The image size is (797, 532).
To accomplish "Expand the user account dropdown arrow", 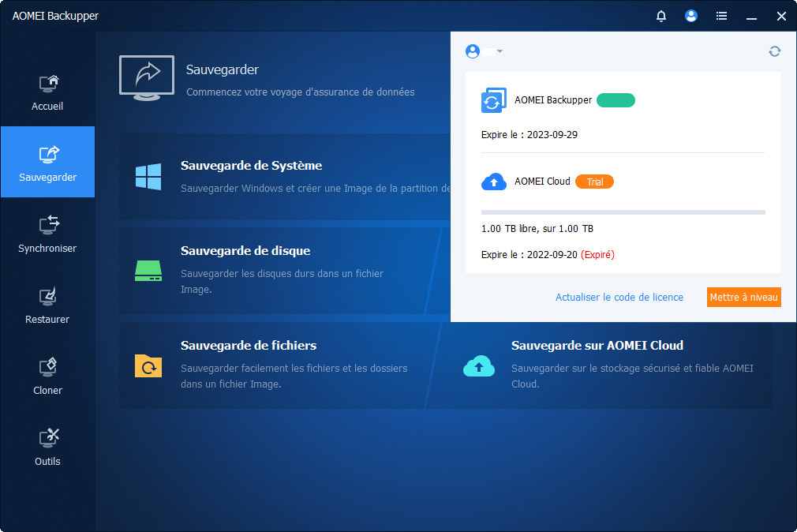I will 500,51.
